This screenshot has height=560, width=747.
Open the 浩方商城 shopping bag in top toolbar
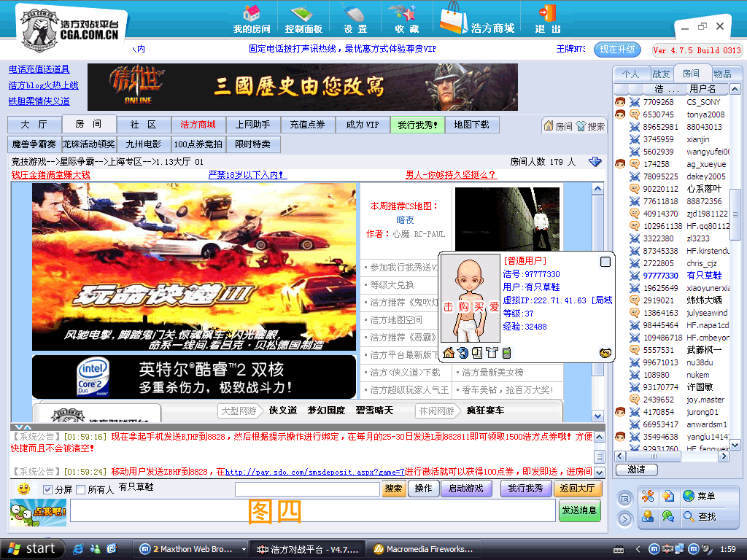tap(477, 19)
